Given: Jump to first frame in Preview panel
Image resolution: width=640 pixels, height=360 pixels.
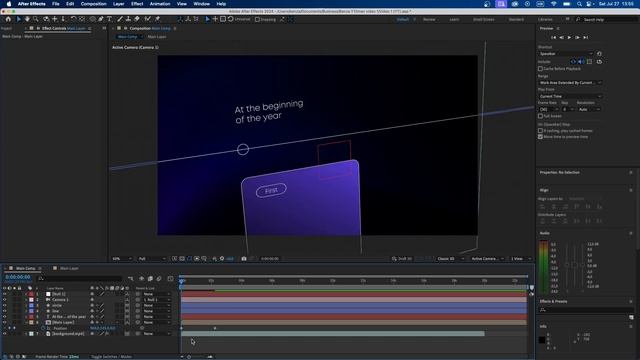Looking at the screenshot, I should [553, 38].
